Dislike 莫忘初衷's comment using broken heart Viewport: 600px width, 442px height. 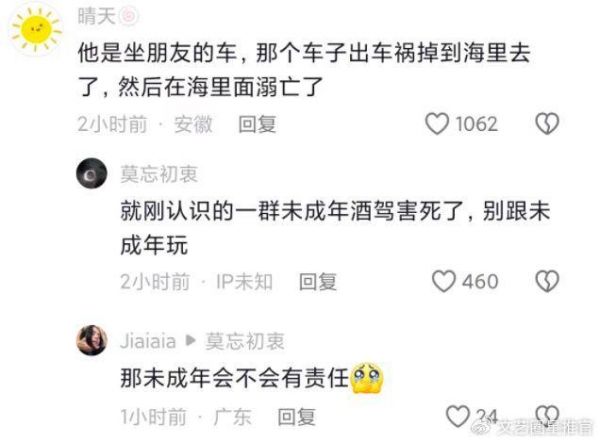click(547, 282)
